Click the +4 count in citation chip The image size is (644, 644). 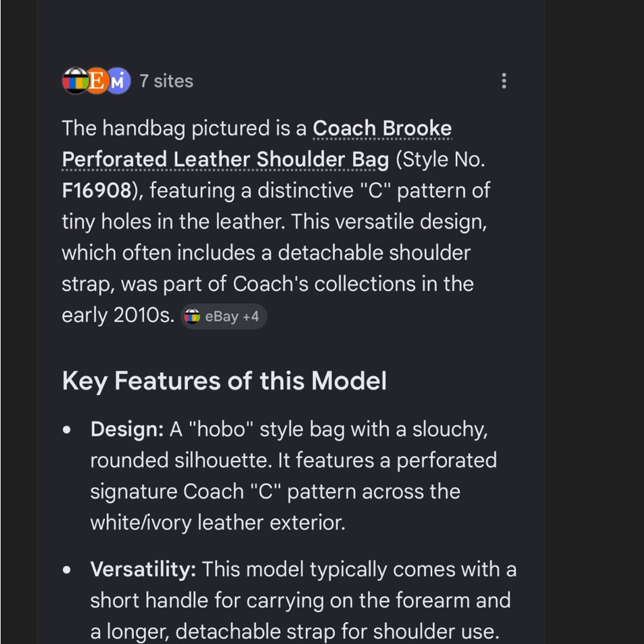[x=251, y=317]
